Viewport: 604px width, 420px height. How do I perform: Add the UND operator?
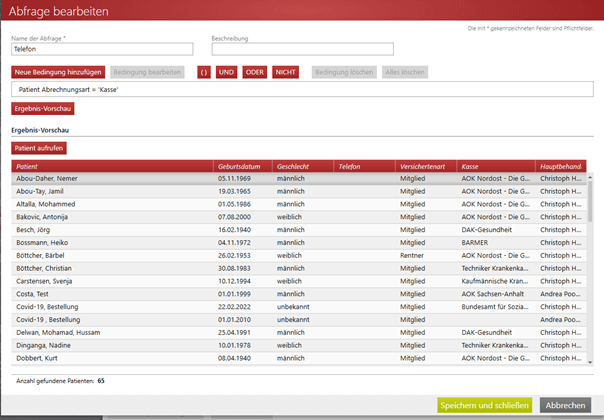(x=227, y=72)
